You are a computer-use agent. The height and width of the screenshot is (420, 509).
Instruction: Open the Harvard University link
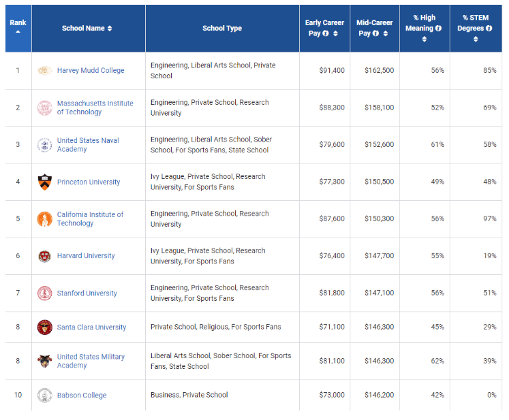pyautogui.click(x=86, y=256)
